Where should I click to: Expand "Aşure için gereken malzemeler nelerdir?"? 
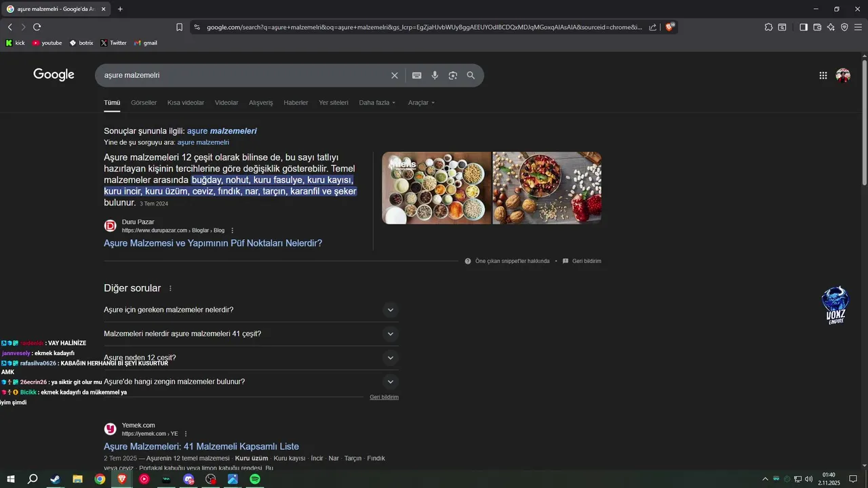pos(251,310)
